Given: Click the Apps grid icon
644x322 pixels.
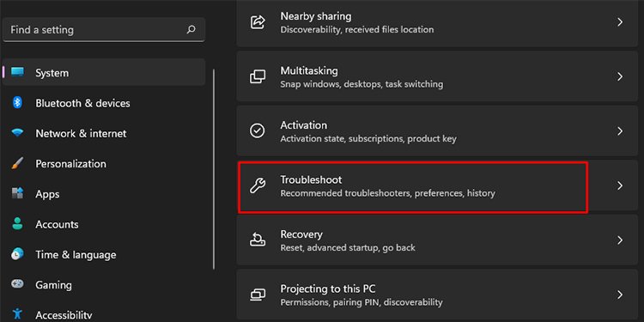Looking at the screenshot, I should click(x=17, y=193).
